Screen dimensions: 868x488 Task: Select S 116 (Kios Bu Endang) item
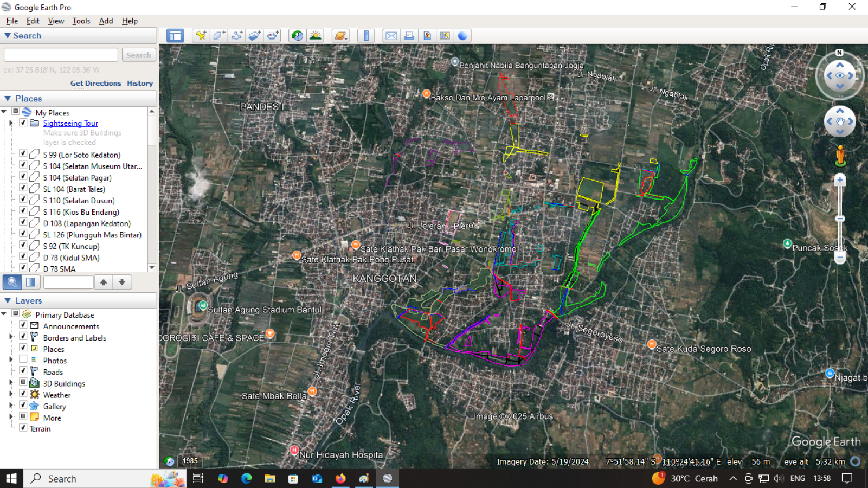[81, 212]
